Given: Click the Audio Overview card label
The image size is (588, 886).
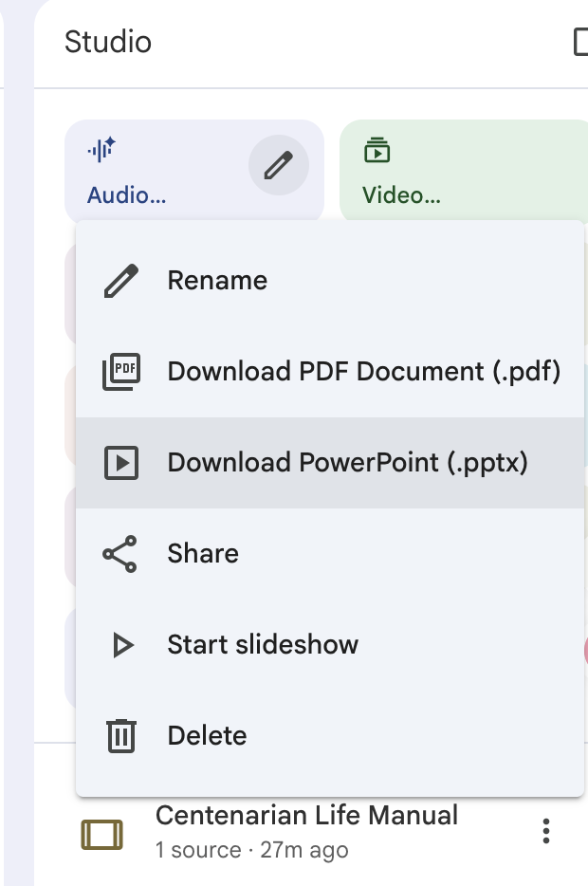Looking at the screenshot, I should pyautogui.click(x=126, y=195).
